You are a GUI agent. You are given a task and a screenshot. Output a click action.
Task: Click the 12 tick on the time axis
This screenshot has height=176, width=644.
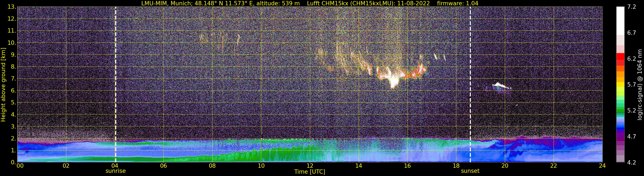point(310,166)
